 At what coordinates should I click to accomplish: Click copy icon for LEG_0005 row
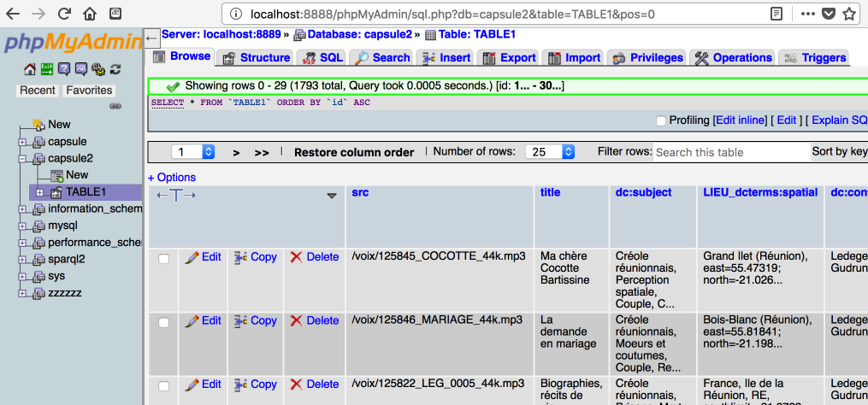[241, 384]
